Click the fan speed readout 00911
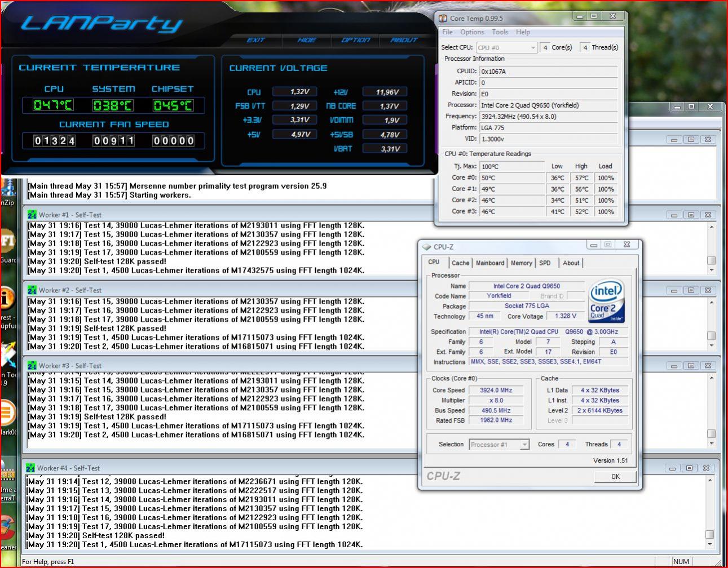This screenshot has width=728, height=568. 113,140
